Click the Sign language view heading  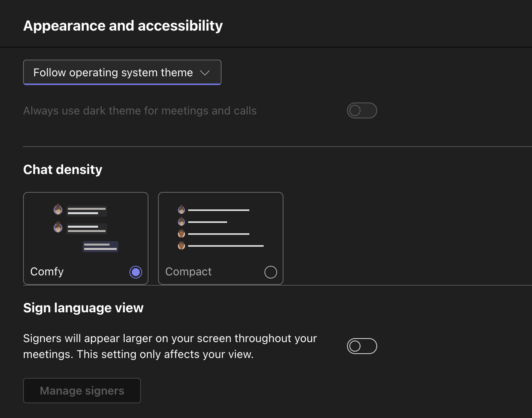point(83,308)
